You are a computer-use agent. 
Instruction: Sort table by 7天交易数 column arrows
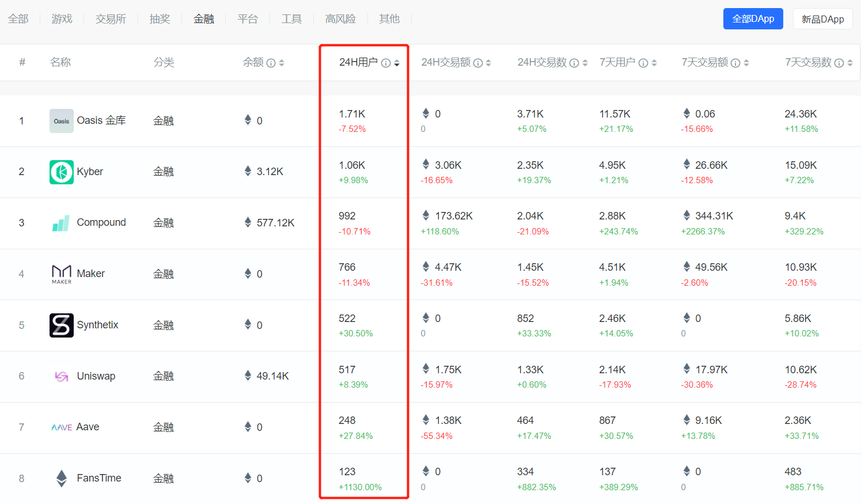click(x=850, y=63)
